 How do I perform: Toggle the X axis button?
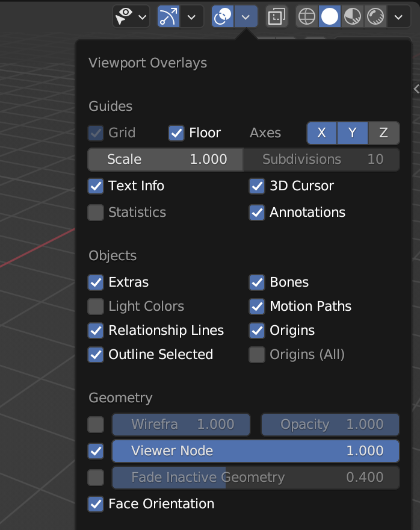[x=322, y=133]
